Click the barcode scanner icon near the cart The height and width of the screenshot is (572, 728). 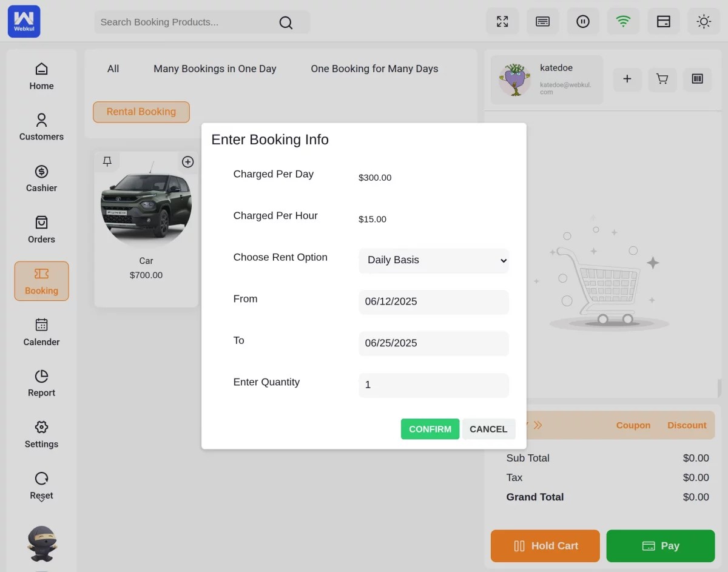(x=697, y=79)
